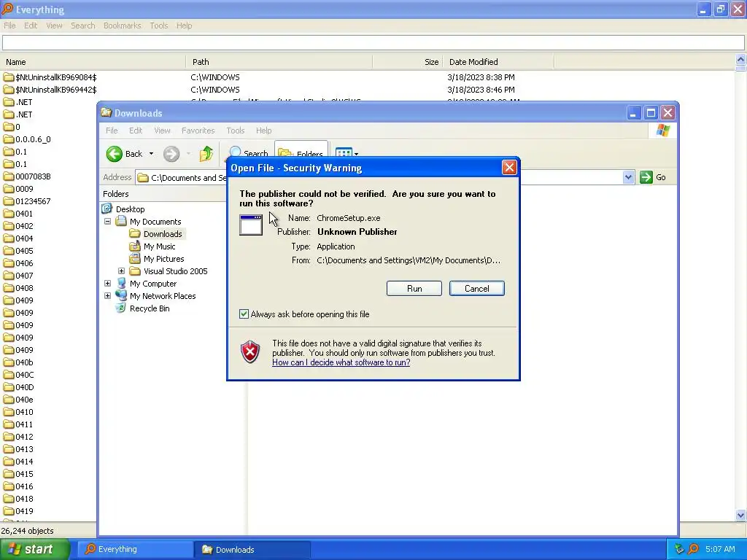Open File menu in Downloads window
Screen dimensions: 747x560
112,131
